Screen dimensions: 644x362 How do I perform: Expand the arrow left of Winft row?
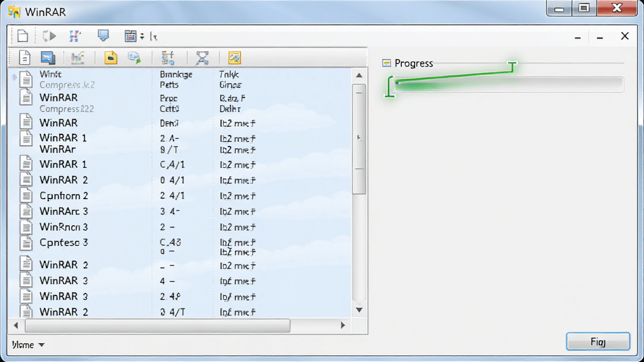tap(14, 77)
